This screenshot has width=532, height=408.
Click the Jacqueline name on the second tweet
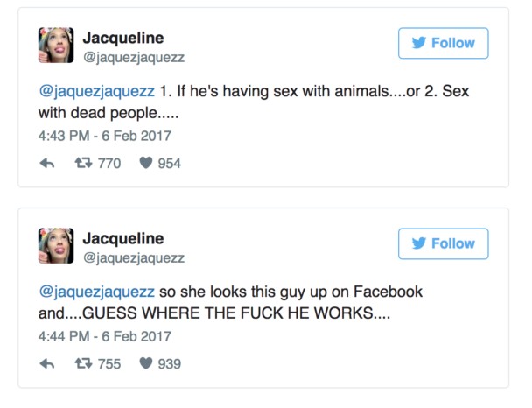click(x=122, y=238)
